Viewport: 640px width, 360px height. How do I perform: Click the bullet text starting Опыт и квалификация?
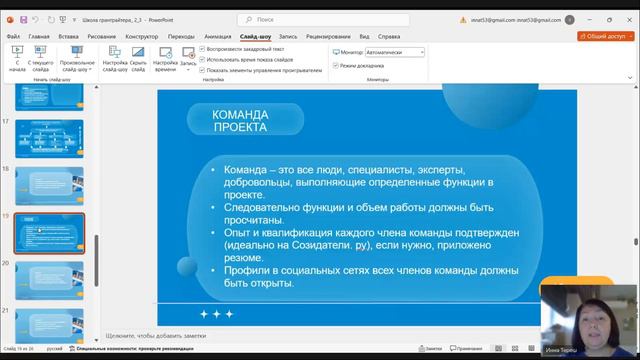[x=371, y=245]
